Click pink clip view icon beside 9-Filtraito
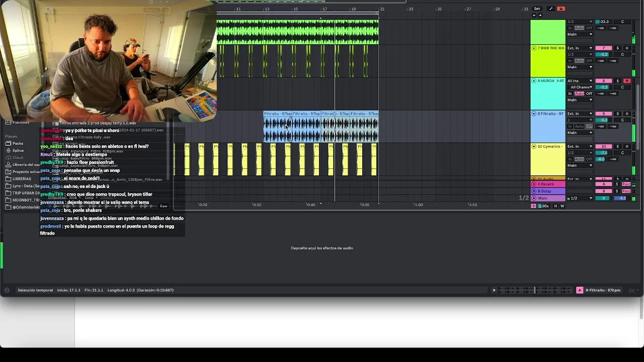This screenshot has height=362, width=644. (580, 290)
